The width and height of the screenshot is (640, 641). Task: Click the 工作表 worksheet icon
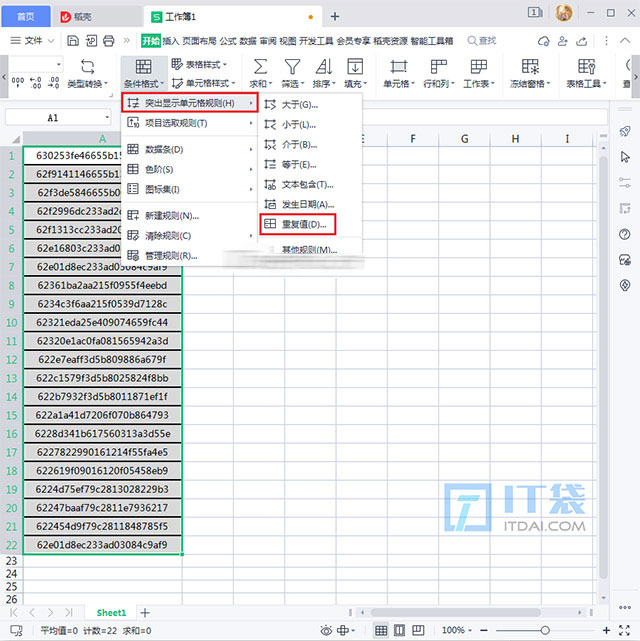click(x=478, y=66)
